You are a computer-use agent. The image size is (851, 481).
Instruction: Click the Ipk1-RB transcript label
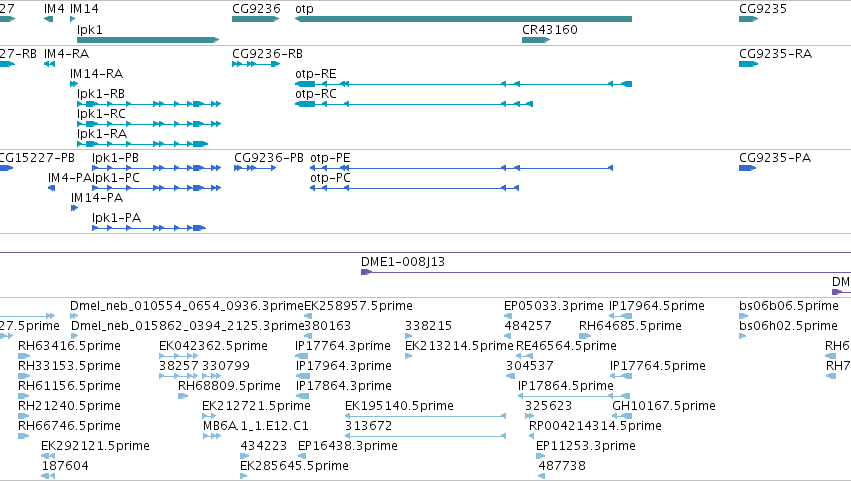tap(101, 94)
